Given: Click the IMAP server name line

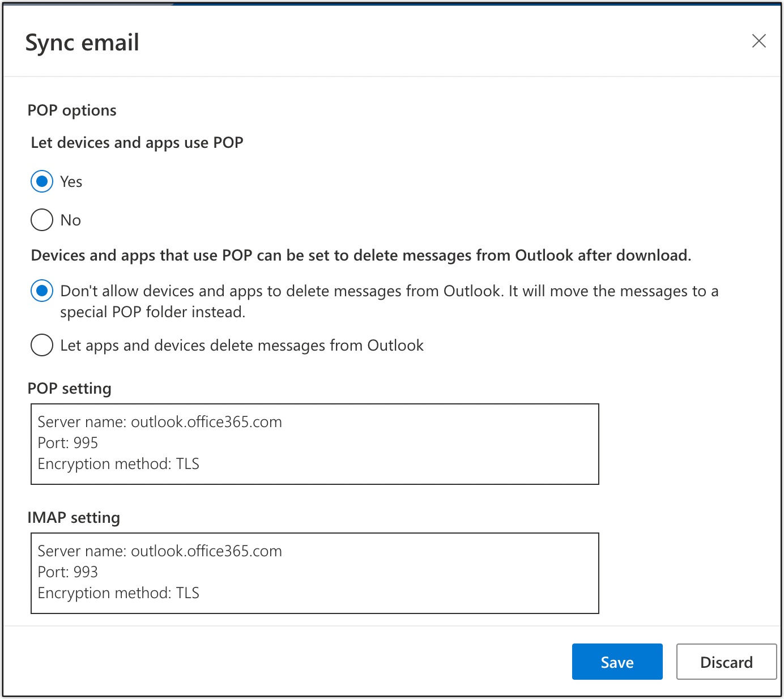Looking at the screenshot, I should click(160, 551).
